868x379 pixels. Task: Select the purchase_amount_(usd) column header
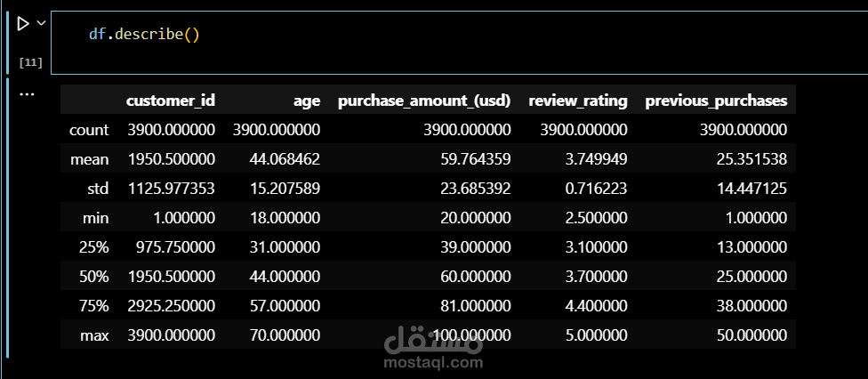coord(424,101)
